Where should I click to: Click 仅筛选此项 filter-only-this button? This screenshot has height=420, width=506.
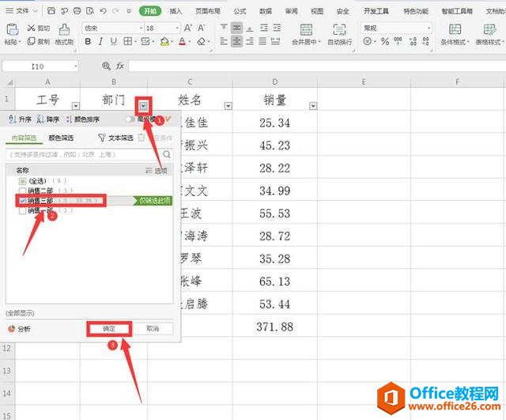click(153, 200)
